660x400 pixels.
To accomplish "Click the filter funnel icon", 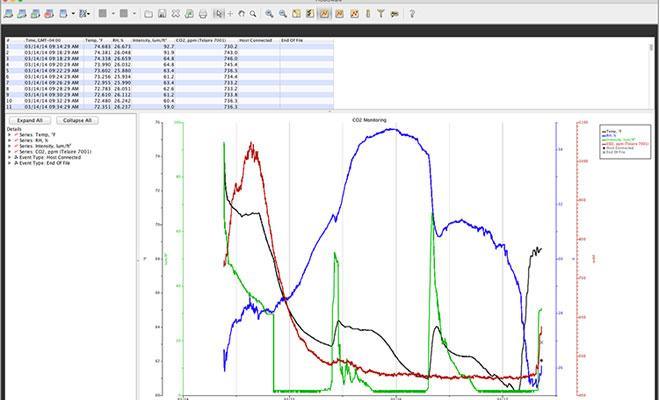I will click(381, 14).
